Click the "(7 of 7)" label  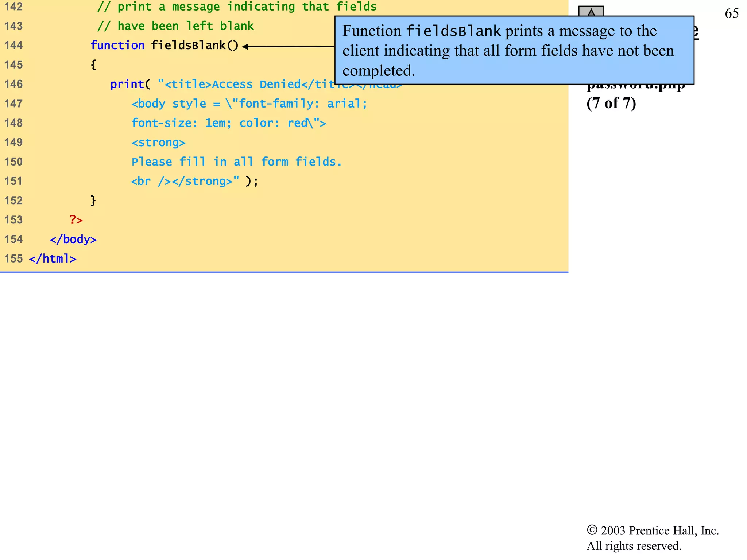(x=611, y=103)
